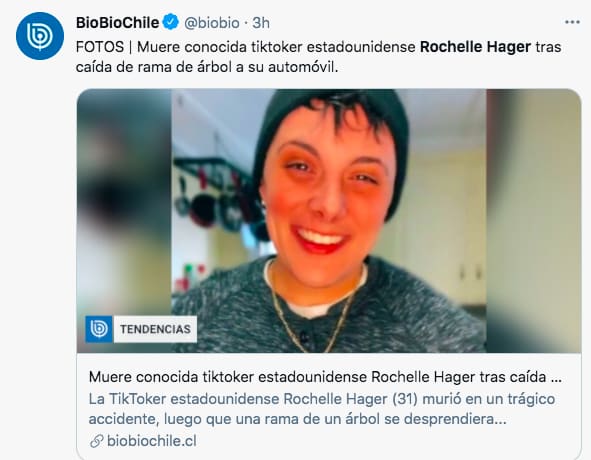Select the TENDENCIAS category label

[x=155, y=329]
